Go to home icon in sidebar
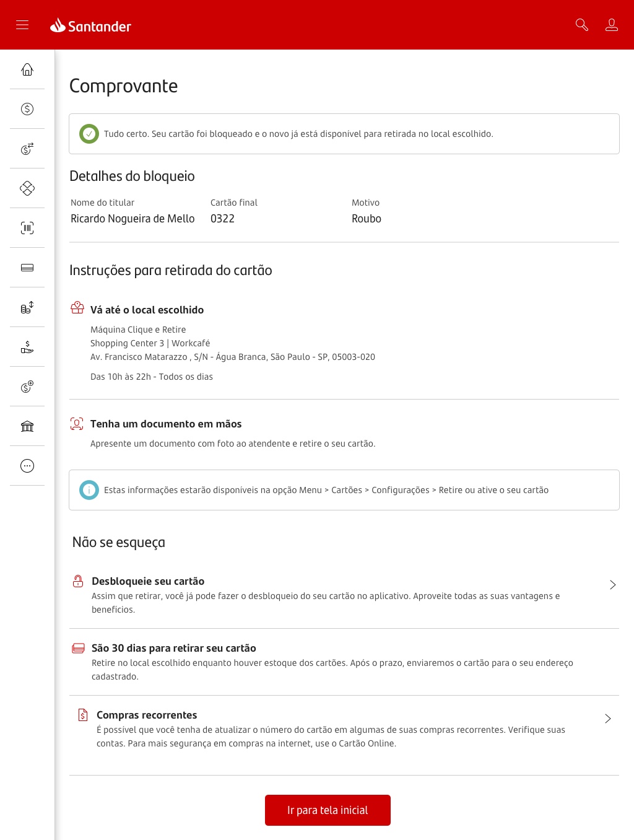Screen dimensions: 634x840 27,69
